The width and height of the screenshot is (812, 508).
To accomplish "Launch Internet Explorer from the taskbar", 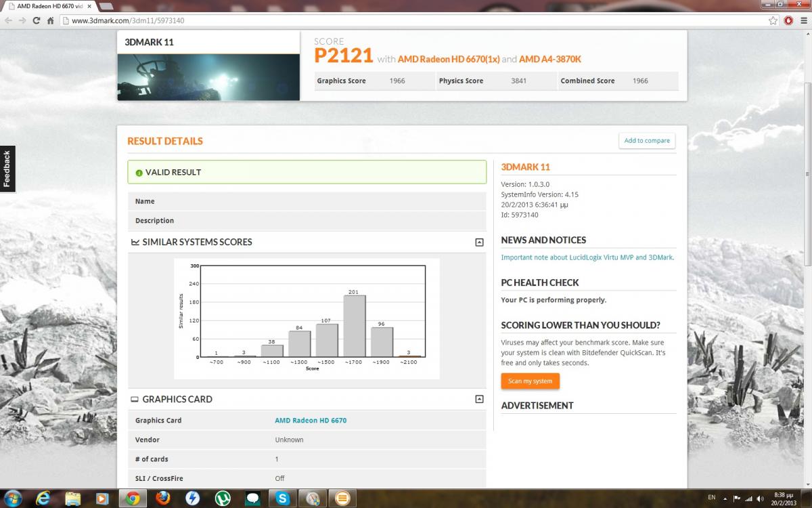I will (44, 498).
